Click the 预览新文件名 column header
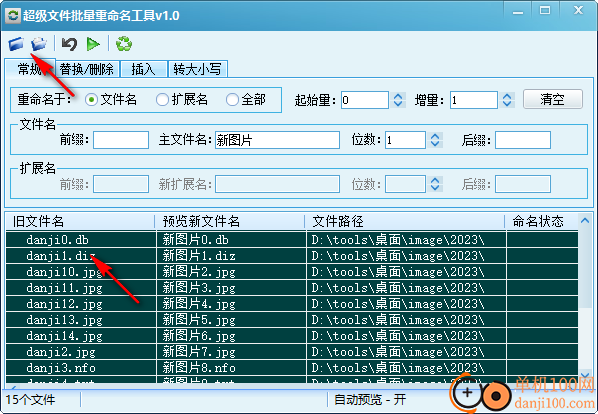 [230, 221]
